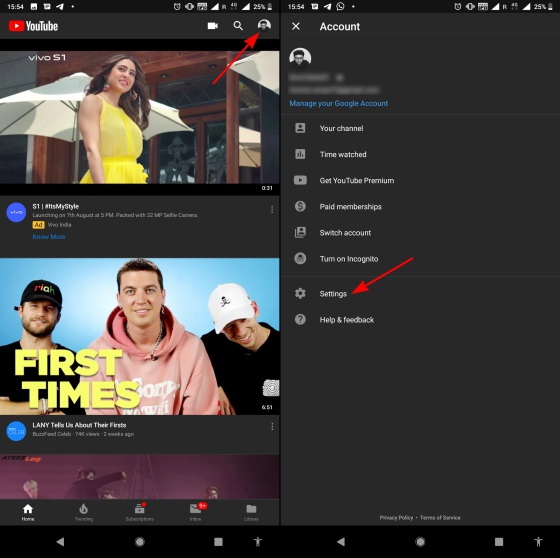The height and width of the screenshot is (558, 560).
Task: Tap the Time watched bar chart icon
Action: (x=300, y=154)
